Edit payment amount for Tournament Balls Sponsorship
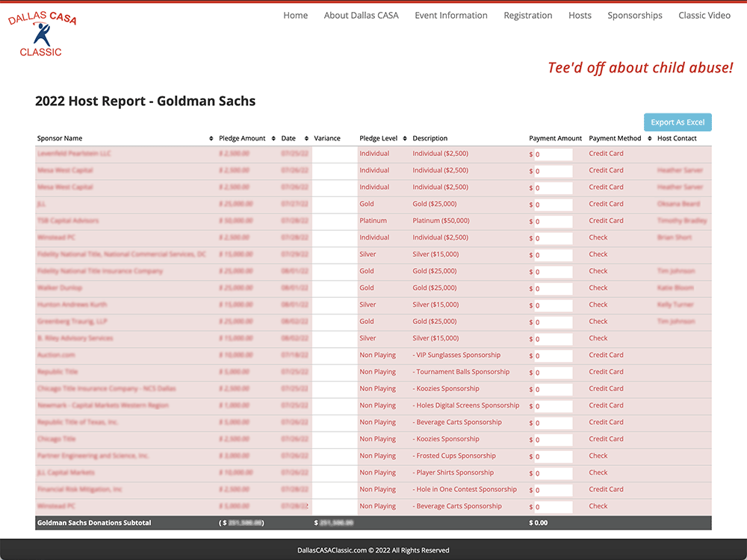 (x=553, y=373)
